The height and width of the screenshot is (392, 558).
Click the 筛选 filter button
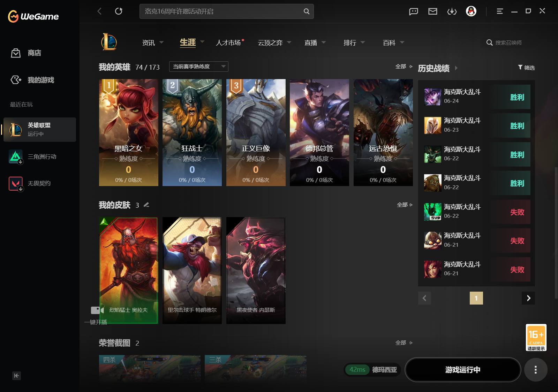point(526,68)
